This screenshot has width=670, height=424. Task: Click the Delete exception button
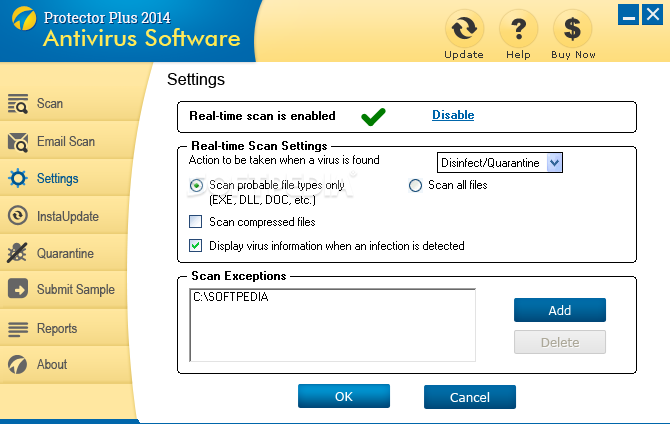tap(560, 342)
